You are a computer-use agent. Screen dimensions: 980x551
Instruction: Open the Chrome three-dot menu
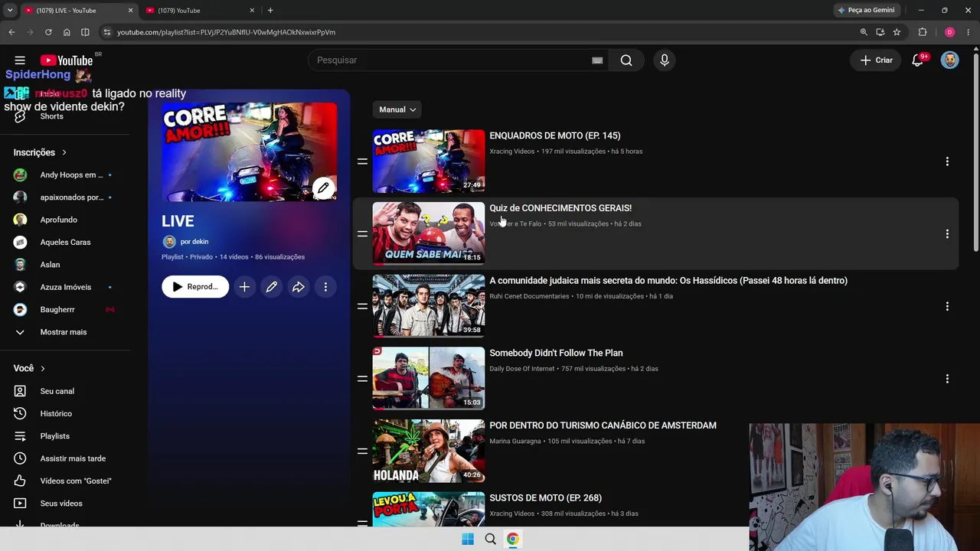[x=969, y=32]
